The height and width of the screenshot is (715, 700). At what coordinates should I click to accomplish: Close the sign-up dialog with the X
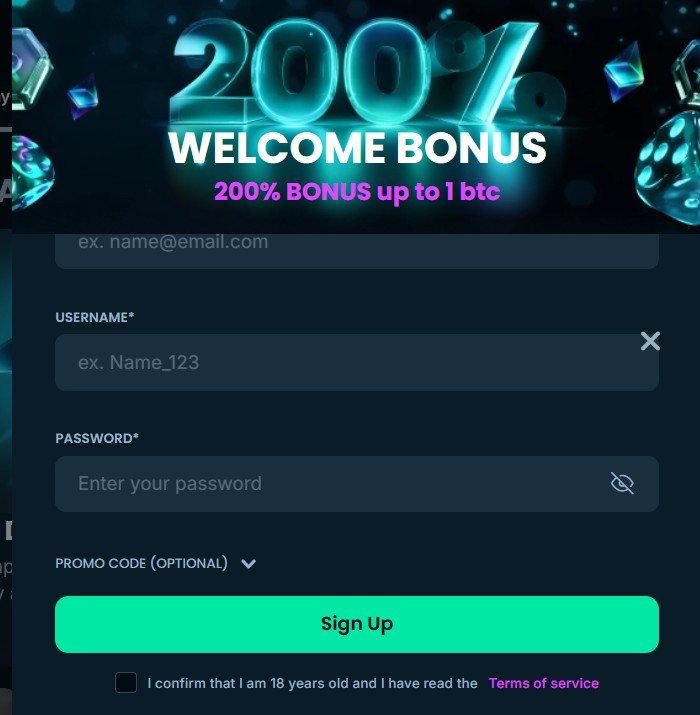click(x=650, y=341)
